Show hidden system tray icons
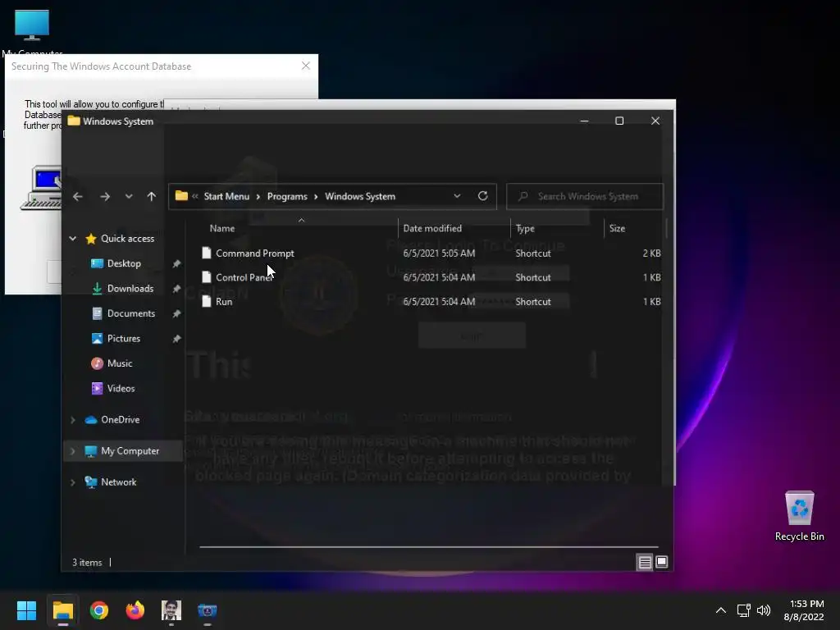Image resolution: width=840 pixels, height=630 pixels. coord(721,610)
